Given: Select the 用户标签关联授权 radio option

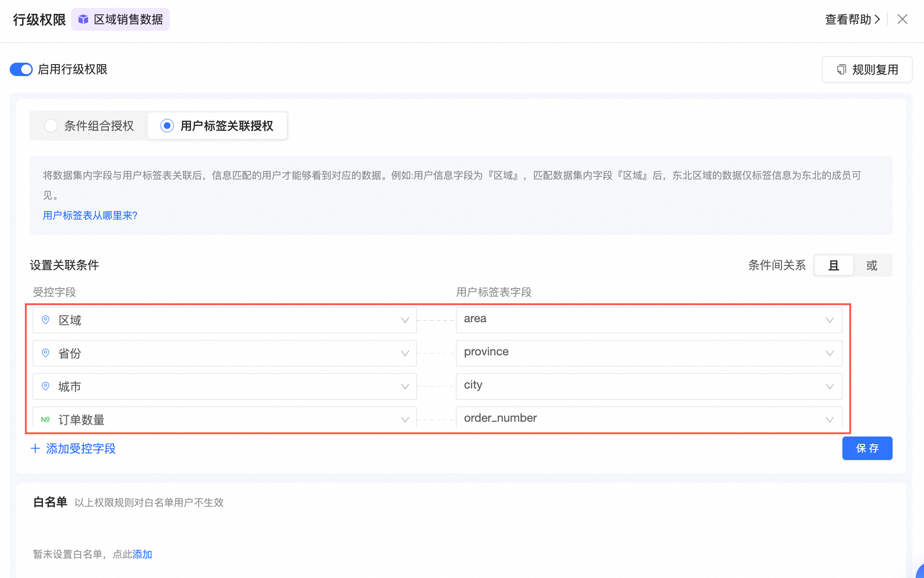Looking at the screenshot, I should click(x=167, y=125).
